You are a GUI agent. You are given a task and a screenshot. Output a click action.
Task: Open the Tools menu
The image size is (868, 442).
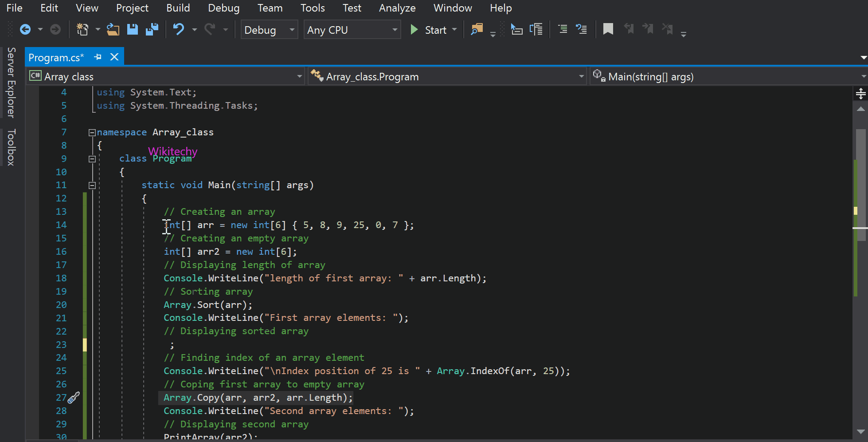point(313,8)
